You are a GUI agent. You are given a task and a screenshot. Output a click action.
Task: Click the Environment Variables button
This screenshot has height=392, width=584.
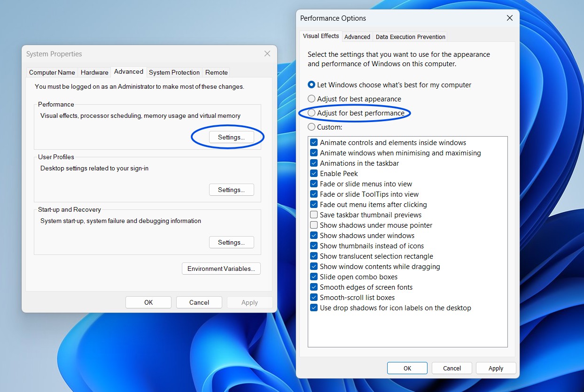(x=221, y=269)
